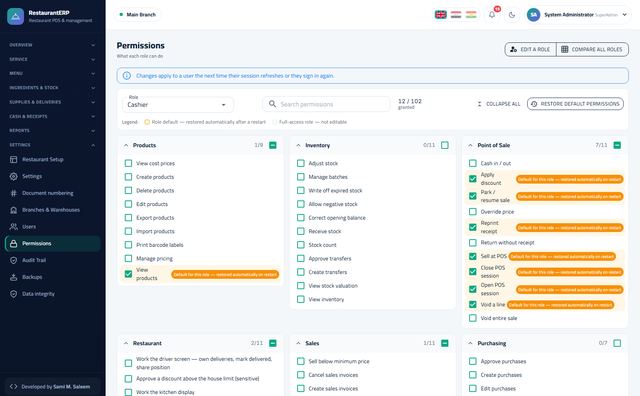640x396 pixels.
Task: Focus the Search permissions field
Action: [326, 104]
